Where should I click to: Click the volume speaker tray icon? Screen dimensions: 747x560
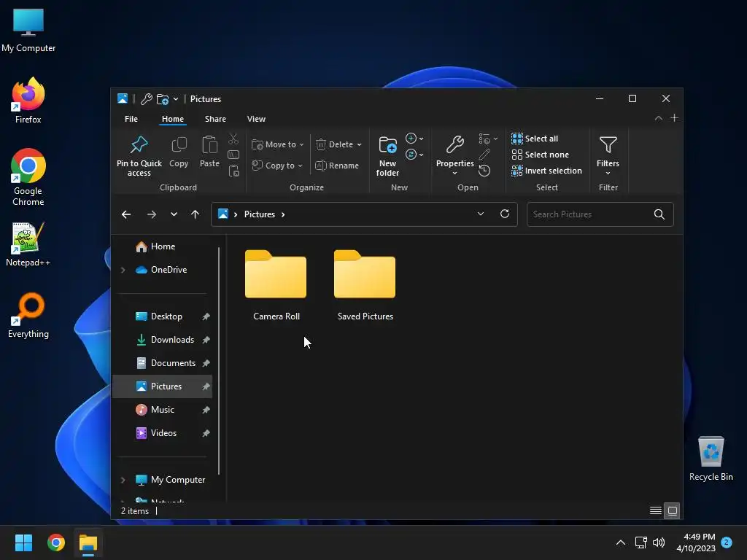pyautogui.click(x=659, y=542)
